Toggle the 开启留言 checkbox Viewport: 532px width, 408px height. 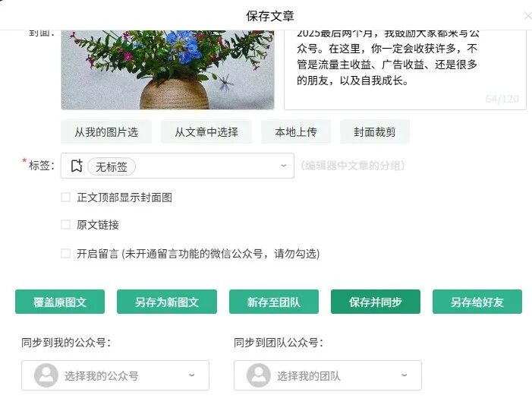(65, 254)
